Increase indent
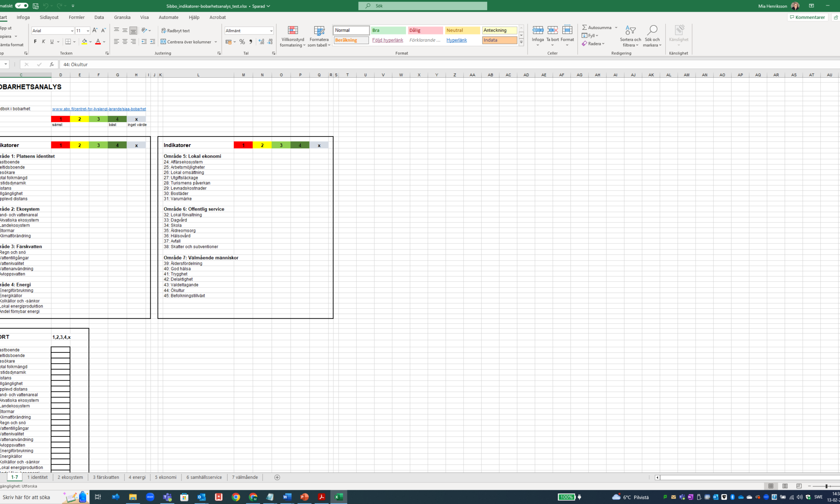Viewport: 840px width, 504px height. coord(152,42)
